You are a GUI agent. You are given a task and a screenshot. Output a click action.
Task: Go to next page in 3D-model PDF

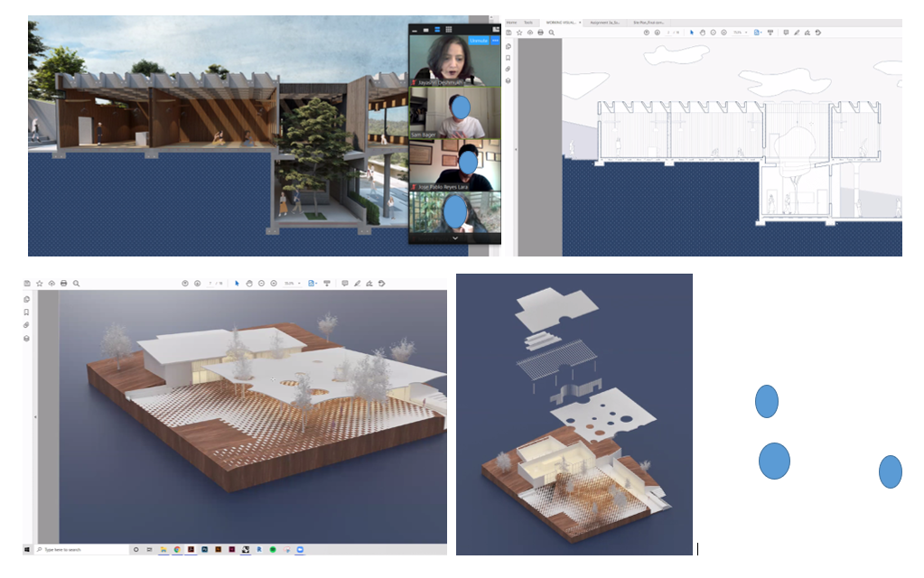(198, 284)
